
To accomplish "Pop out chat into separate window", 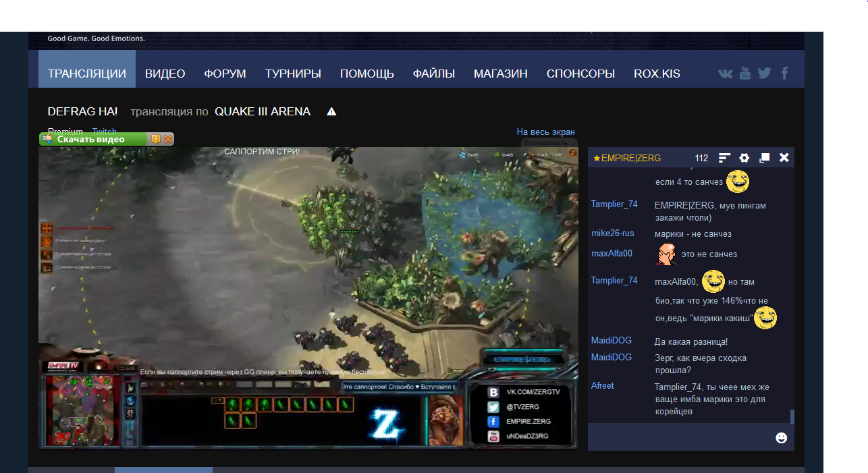I will pos(765,158).
